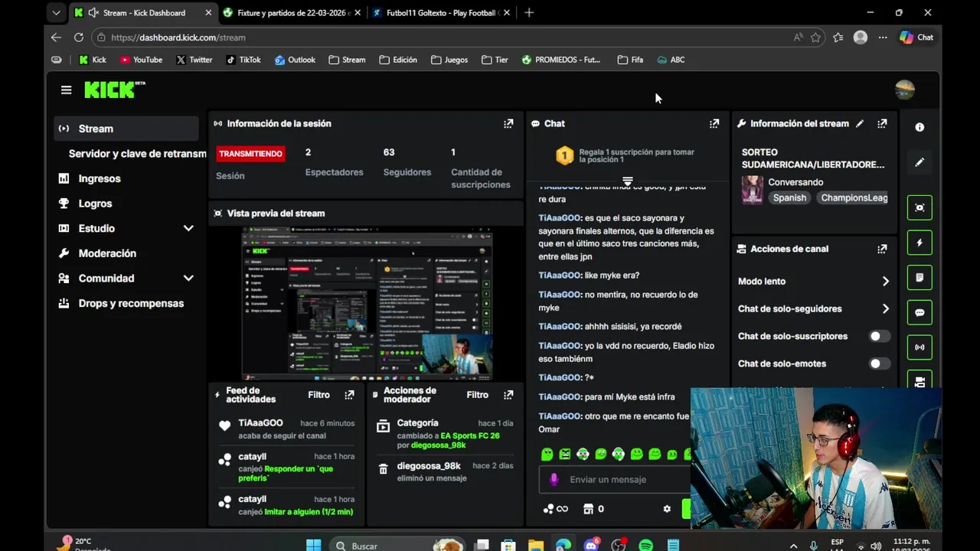This screenshot has height=551, width=980.
Task: Open the Kick hamburger menu
Action: (x=66, y=90)
